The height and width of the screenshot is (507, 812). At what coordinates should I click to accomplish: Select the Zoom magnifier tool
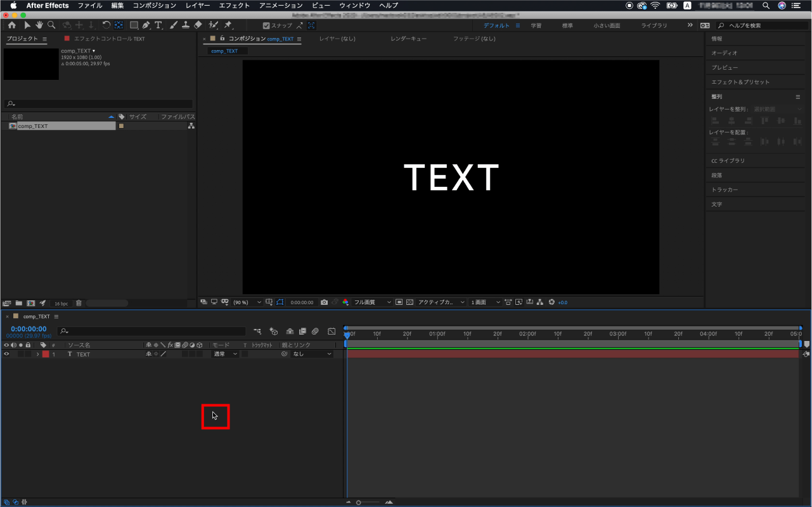tap(51, 25)
